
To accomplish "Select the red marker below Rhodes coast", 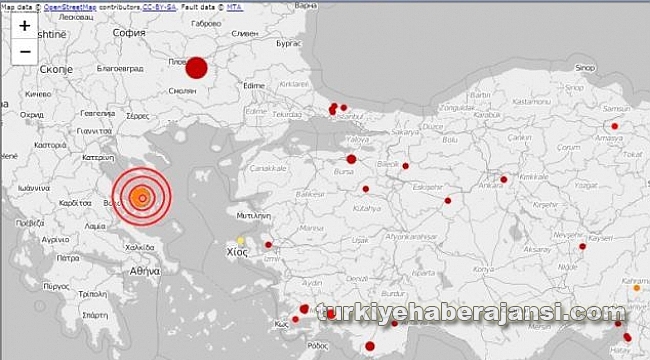I will click(370, 346).
